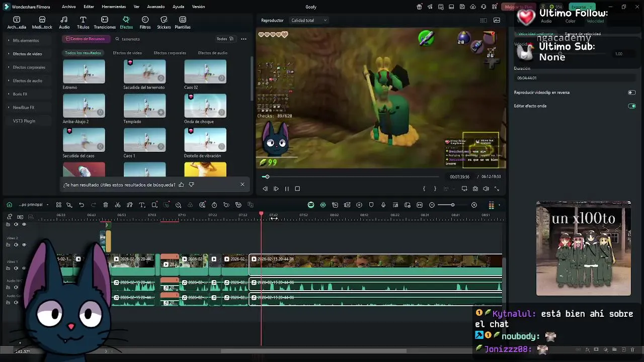Select VST3 Plugin in sidebar
This screenshot has height=362, width=644.
(x=24, y=121)
